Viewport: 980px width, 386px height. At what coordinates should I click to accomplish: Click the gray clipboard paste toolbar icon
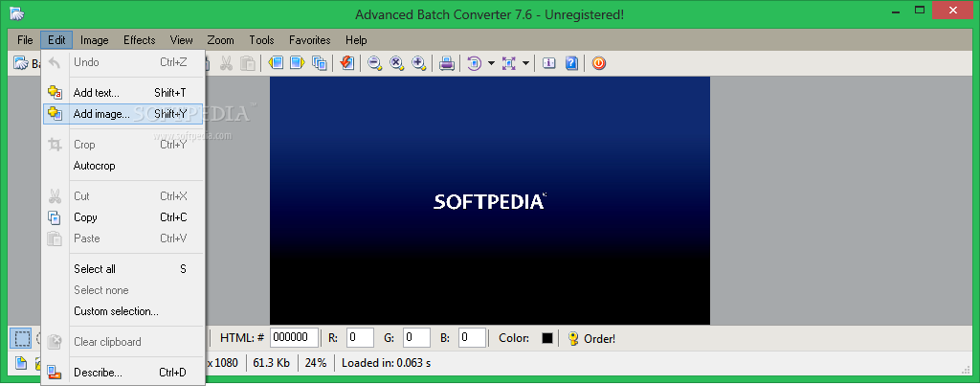pos(248,62)
